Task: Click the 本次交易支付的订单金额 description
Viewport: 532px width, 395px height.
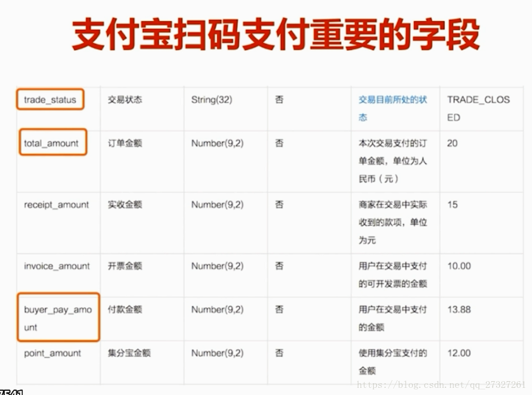Action: click(392, 161)
